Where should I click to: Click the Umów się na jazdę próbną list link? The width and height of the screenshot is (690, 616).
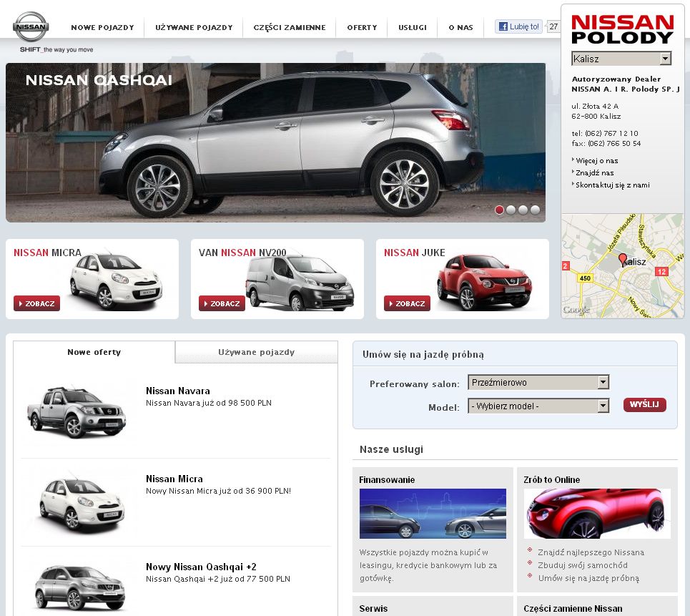(x=588, y=578)
